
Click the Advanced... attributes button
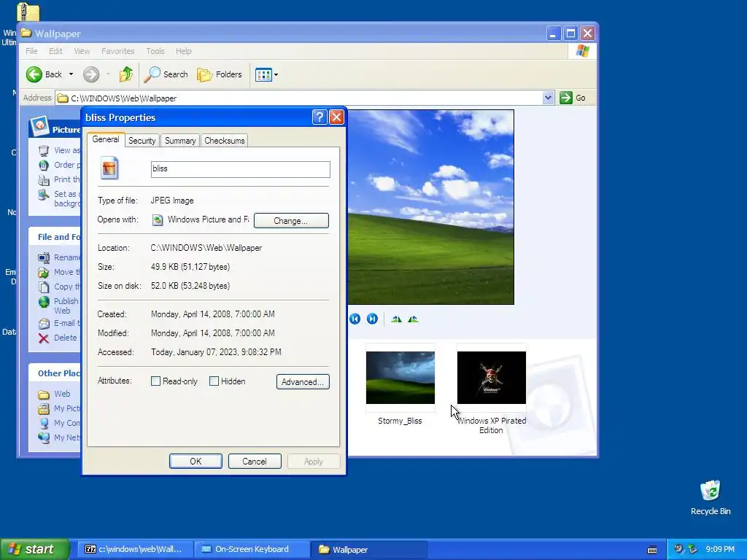[x=303, y=381]
